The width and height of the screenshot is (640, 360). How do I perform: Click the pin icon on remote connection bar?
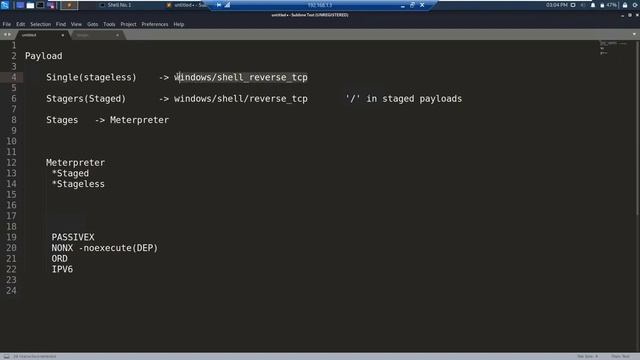click(219, 5)
